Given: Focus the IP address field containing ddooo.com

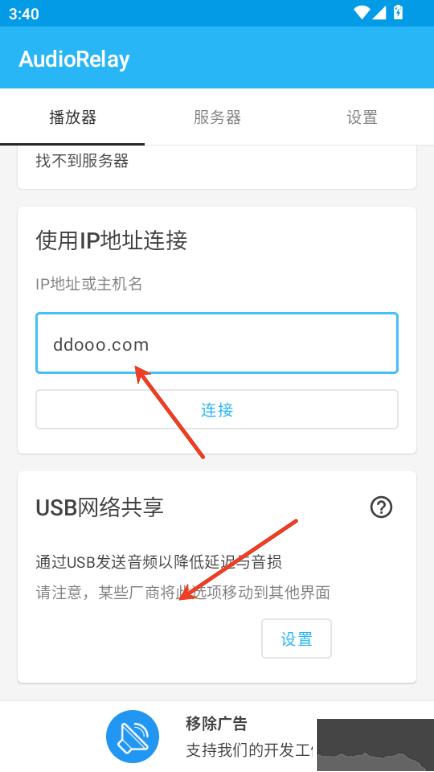Looking at the screenshot, I should pyautogui.click(x=217, y=343).
